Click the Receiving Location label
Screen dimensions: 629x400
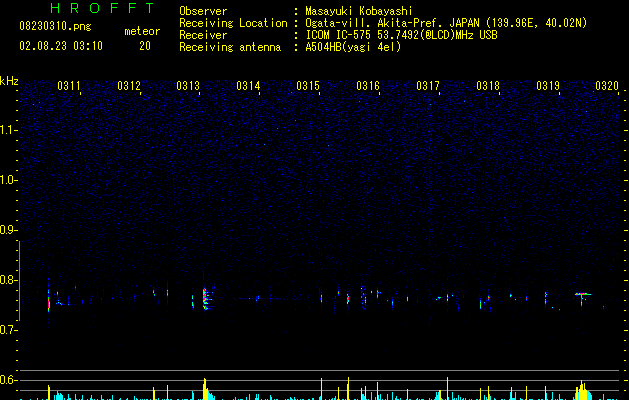pos(233,23)
